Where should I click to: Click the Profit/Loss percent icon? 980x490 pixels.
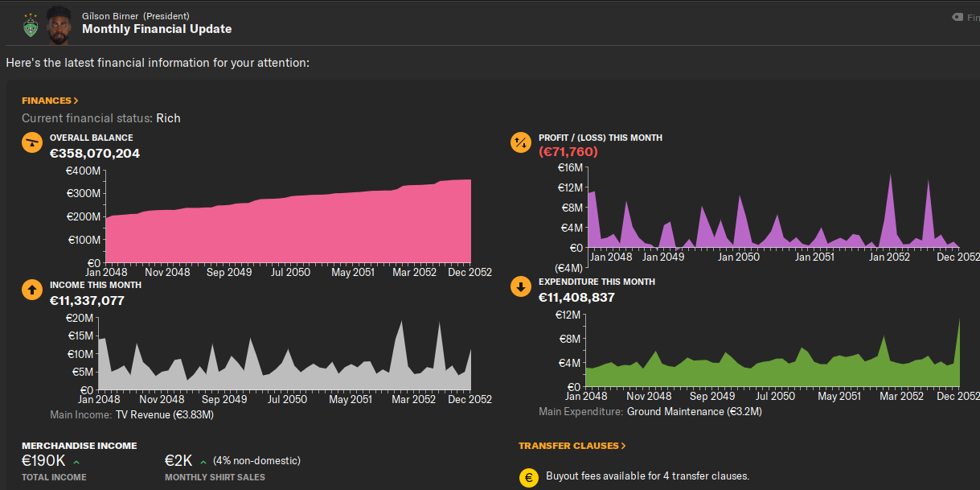coord(521,143)
